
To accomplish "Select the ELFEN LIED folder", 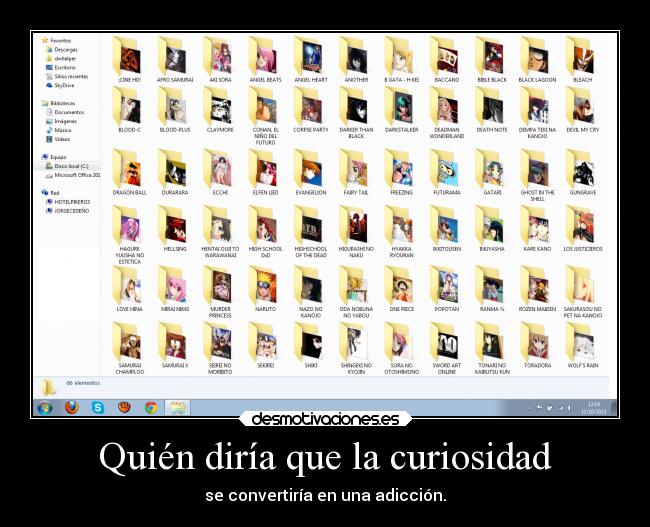I will point(265,173).
